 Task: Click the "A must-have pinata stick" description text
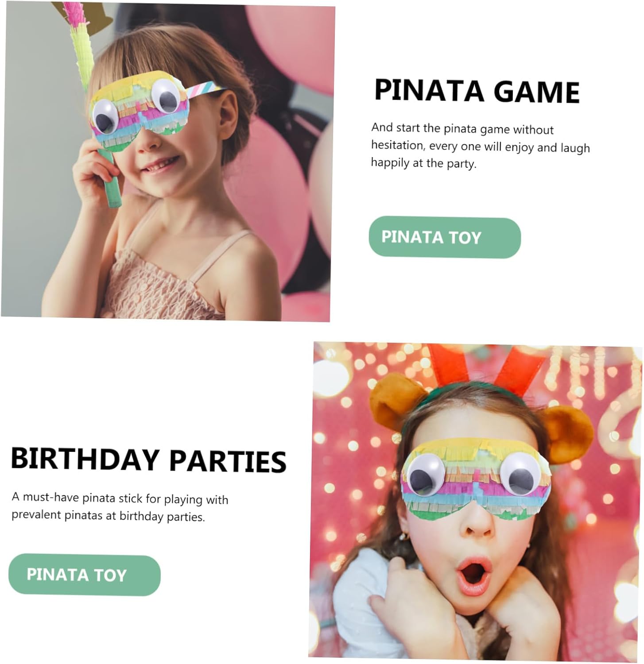tap(120, 506)
